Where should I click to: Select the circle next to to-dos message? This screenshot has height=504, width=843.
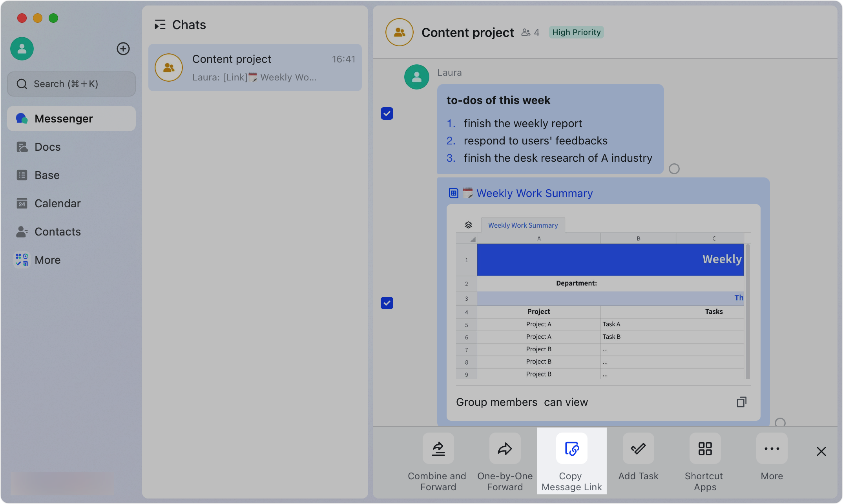[x=674, y=169]
